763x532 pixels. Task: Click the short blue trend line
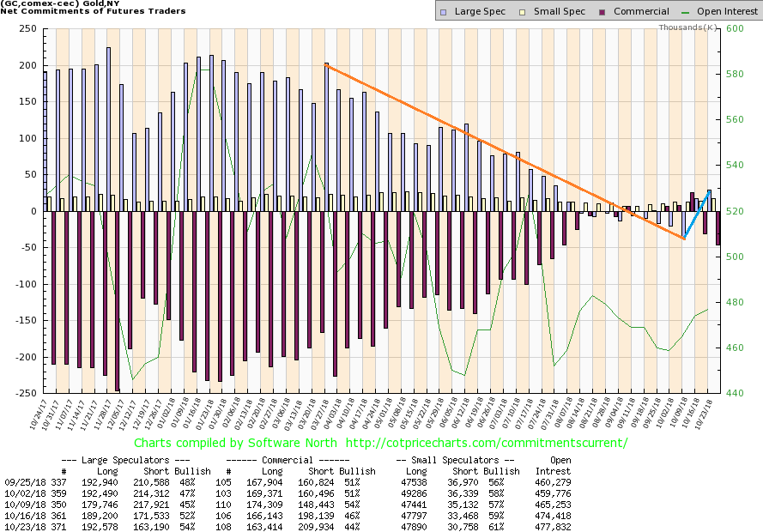coord(696,215)
